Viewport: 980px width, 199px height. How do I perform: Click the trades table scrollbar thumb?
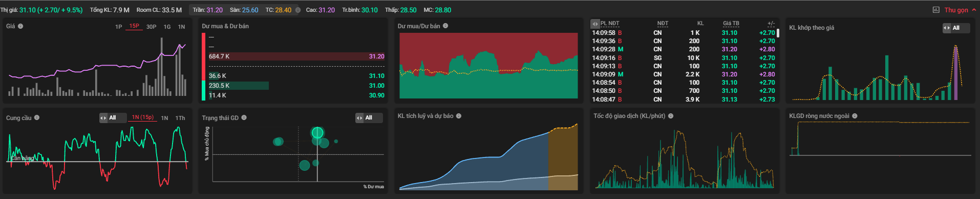point(778,33)
